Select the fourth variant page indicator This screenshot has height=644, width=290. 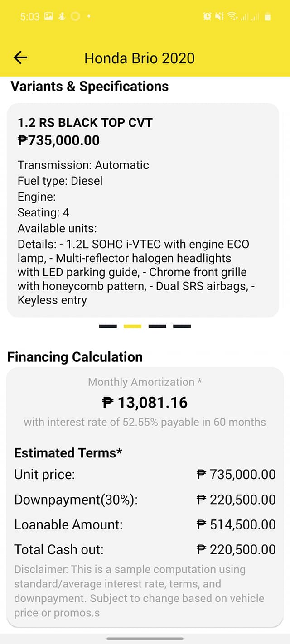182,326
